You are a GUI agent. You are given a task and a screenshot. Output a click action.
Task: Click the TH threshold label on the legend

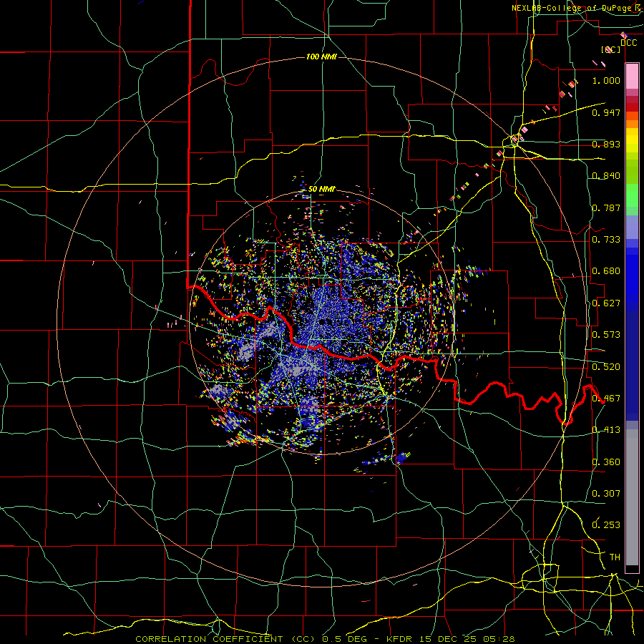point(615,557)
